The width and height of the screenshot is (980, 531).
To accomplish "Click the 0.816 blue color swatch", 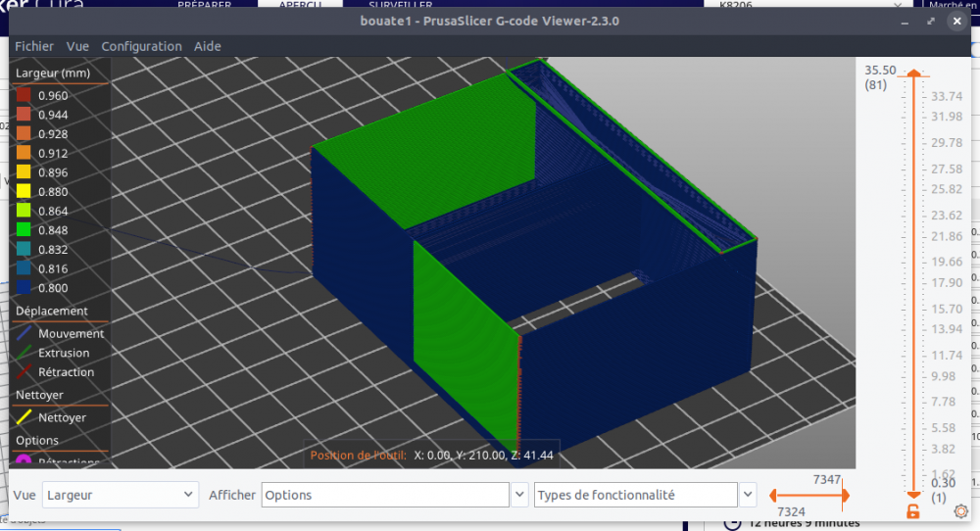I will [24, 268].
